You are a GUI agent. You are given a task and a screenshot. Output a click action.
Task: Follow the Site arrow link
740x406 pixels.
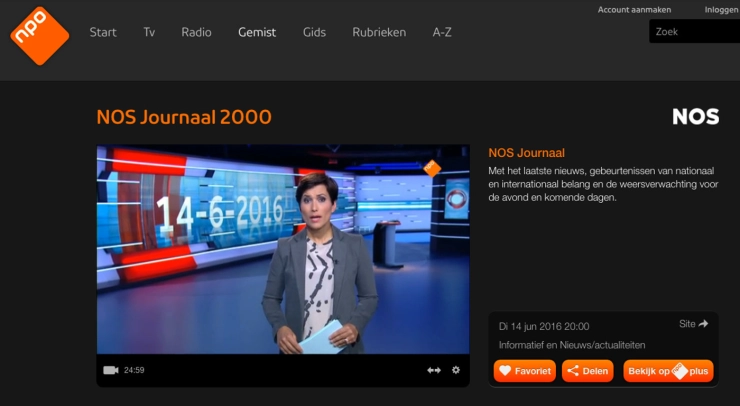(x=694, y=324)
